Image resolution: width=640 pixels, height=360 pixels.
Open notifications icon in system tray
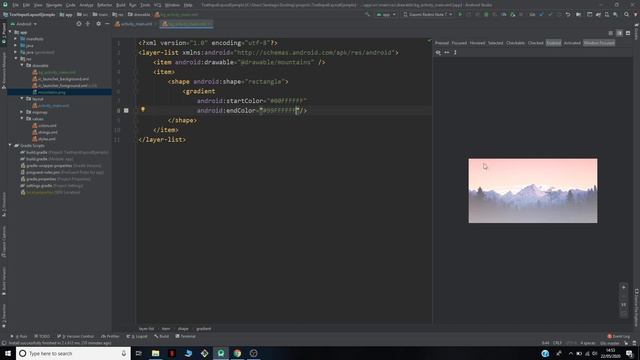629,353
